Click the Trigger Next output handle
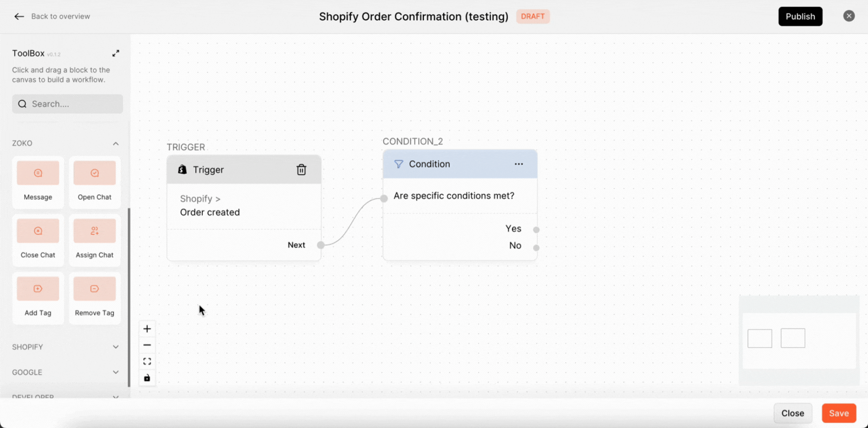 click(321, 245)
